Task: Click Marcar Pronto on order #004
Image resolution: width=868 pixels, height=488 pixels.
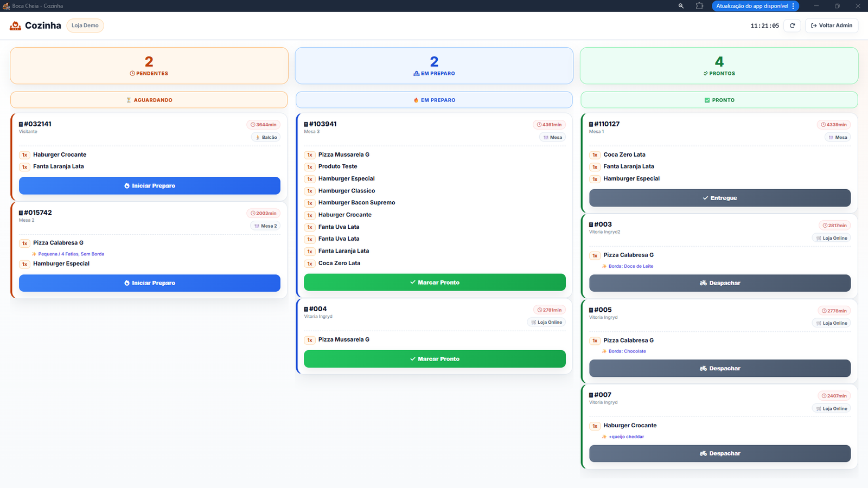Action: click(435, 359)
